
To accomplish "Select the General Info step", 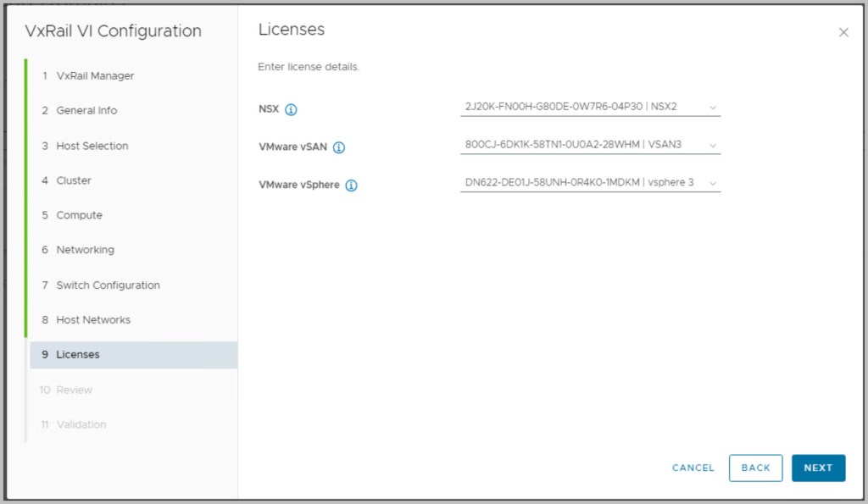I will [x=86, y=110].
